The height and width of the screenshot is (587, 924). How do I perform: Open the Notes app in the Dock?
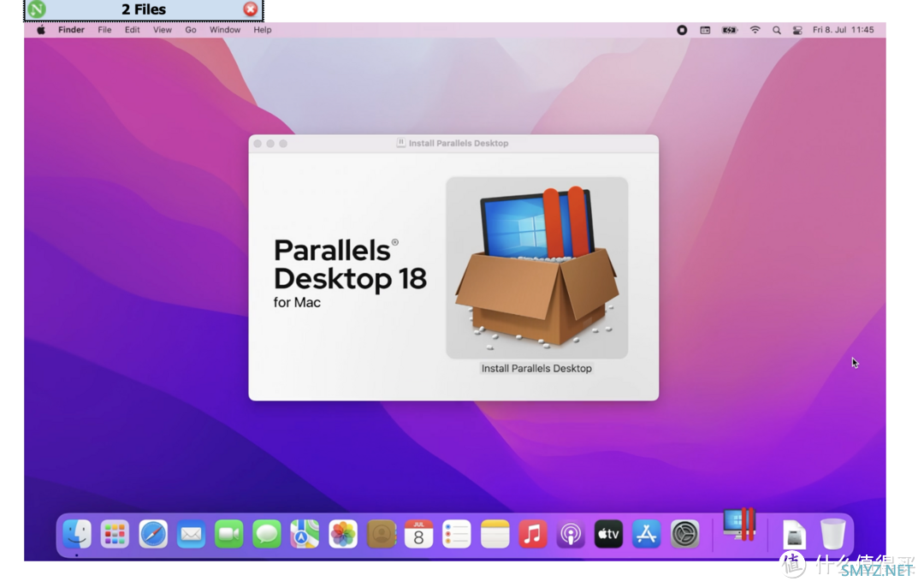click(x=495, y=535)
